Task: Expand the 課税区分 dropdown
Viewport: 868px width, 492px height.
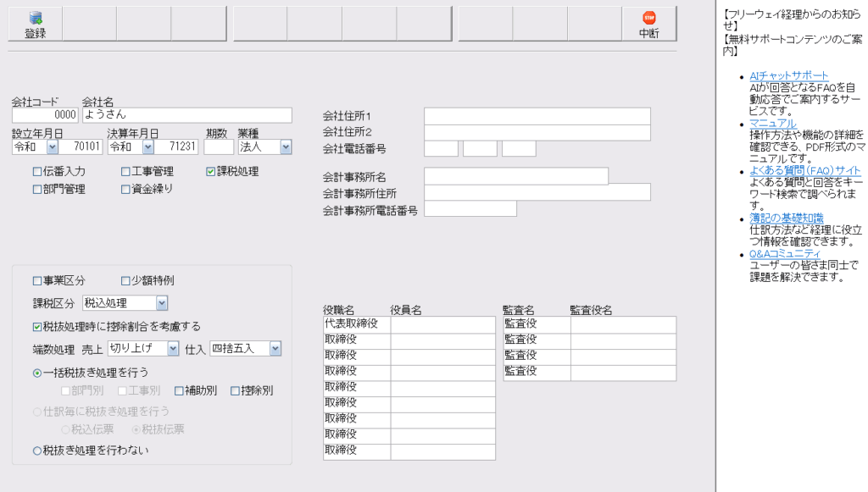Action: 162,303
